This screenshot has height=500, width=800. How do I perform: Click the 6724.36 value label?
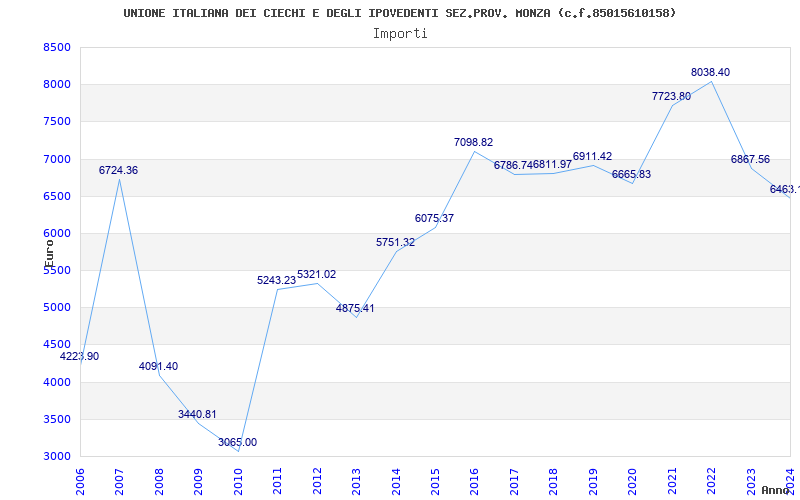tap(118, 170)
